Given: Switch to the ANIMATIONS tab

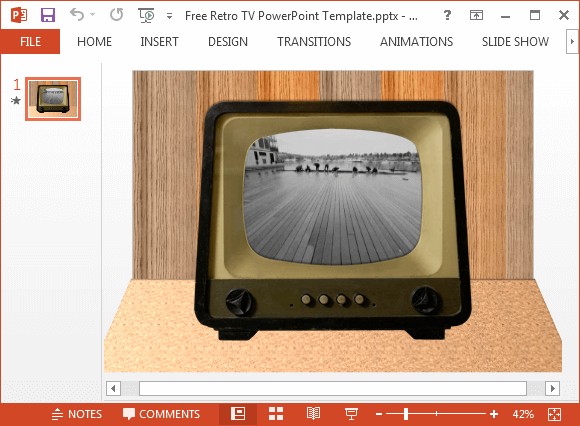Looking at the screenshot, I should (x=417, y=41).
